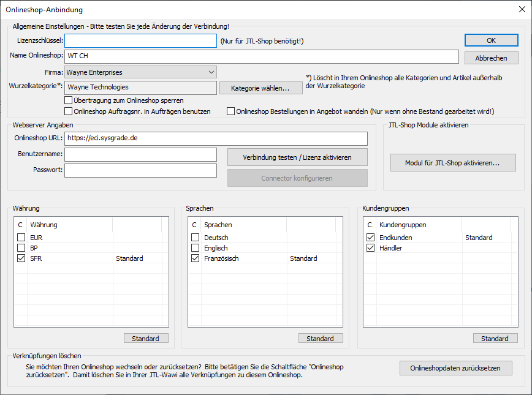Uncheck the SFR currency checkbox

tap(21, 258)
